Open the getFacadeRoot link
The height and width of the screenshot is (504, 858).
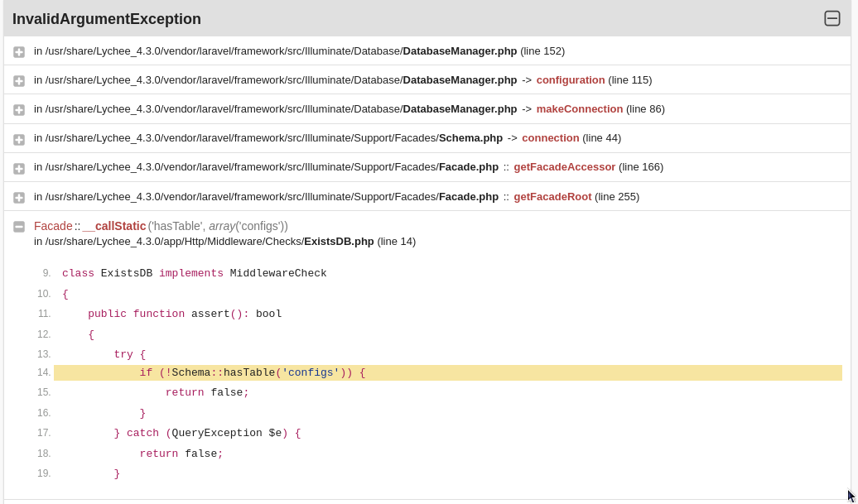(x=551, y=196)
